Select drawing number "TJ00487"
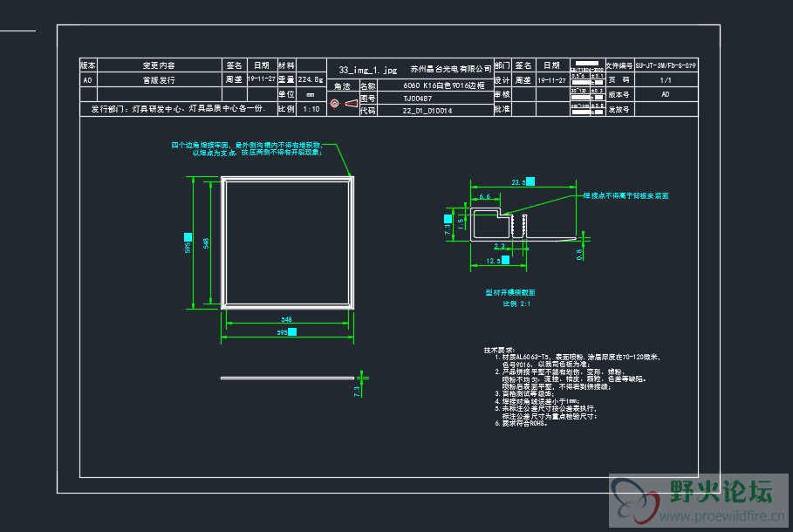 [418, 99]
